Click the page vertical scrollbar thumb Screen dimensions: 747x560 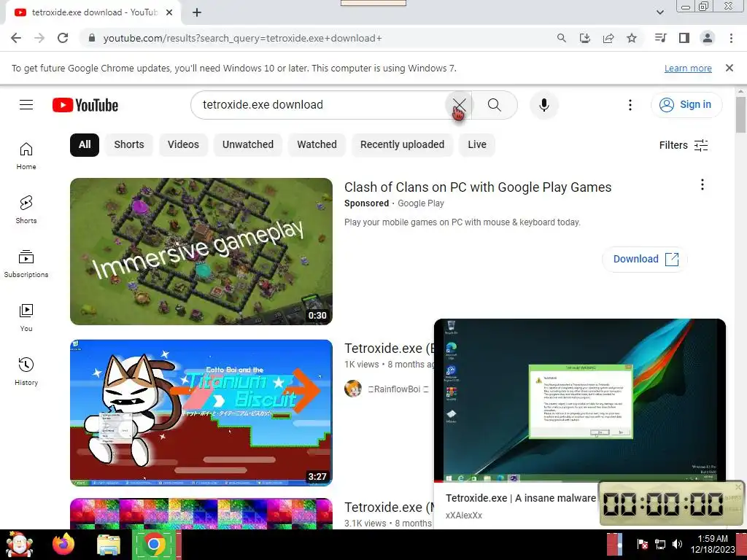(741, 114)
